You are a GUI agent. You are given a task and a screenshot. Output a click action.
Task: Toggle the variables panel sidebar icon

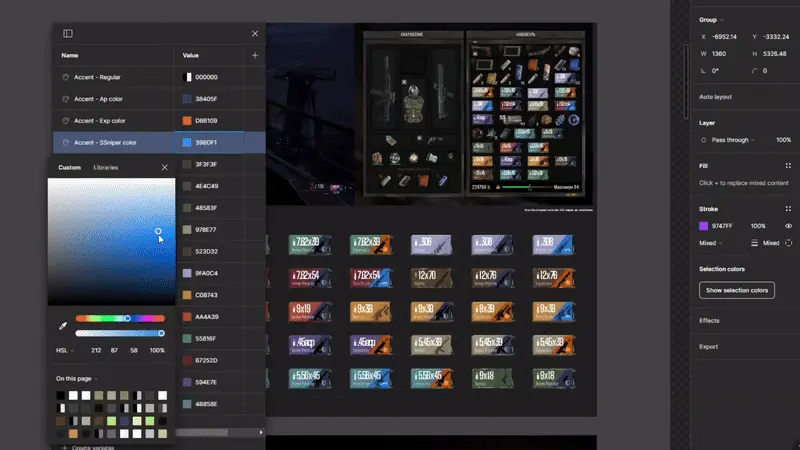tap(68, 34)
